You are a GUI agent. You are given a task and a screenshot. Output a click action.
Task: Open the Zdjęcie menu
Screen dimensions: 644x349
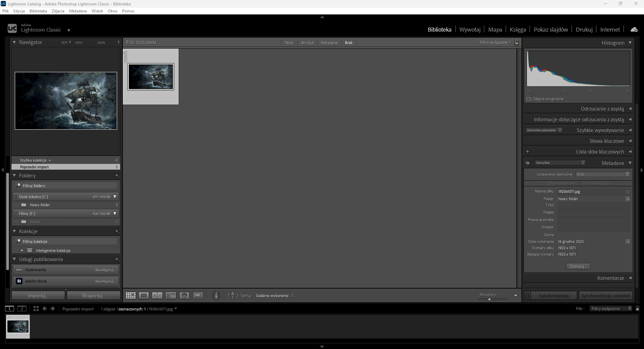pos(58,11)
